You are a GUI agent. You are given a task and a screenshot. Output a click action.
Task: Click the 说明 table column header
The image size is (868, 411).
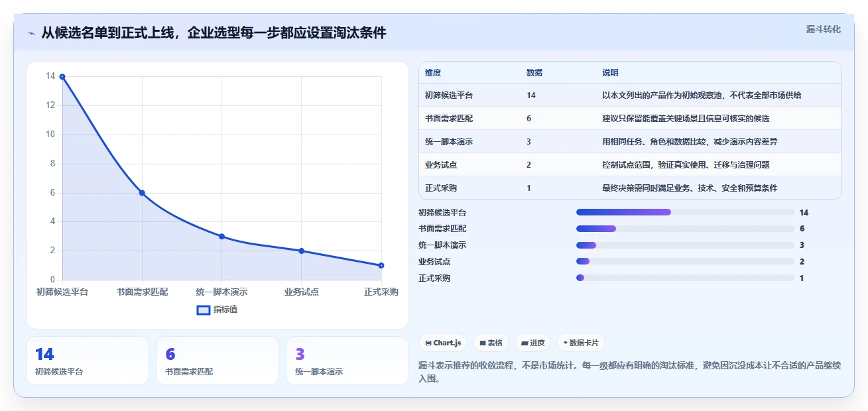tap(610, 73)
